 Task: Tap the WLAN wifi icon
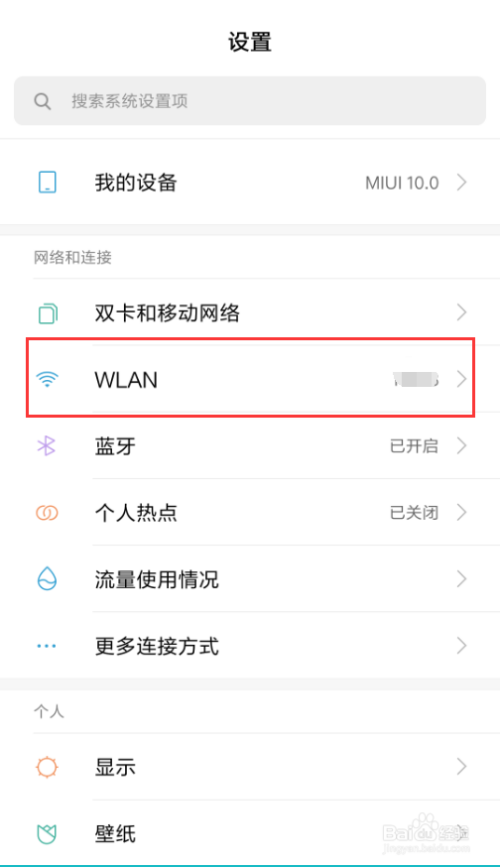pos(47,379)
